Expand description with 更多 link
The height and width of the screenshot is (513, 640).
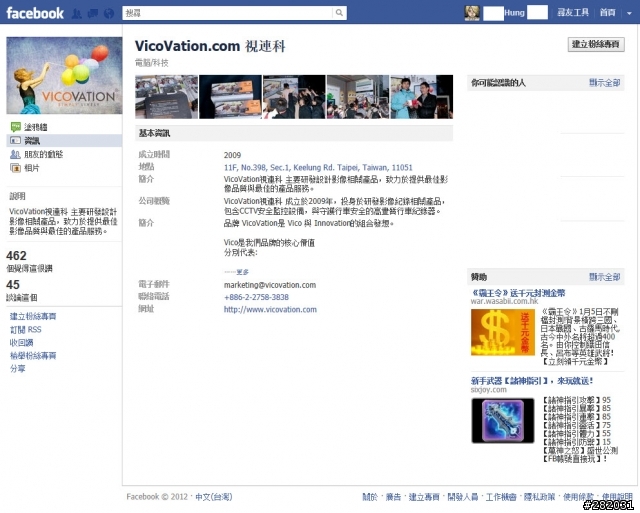tap(242, 272)
